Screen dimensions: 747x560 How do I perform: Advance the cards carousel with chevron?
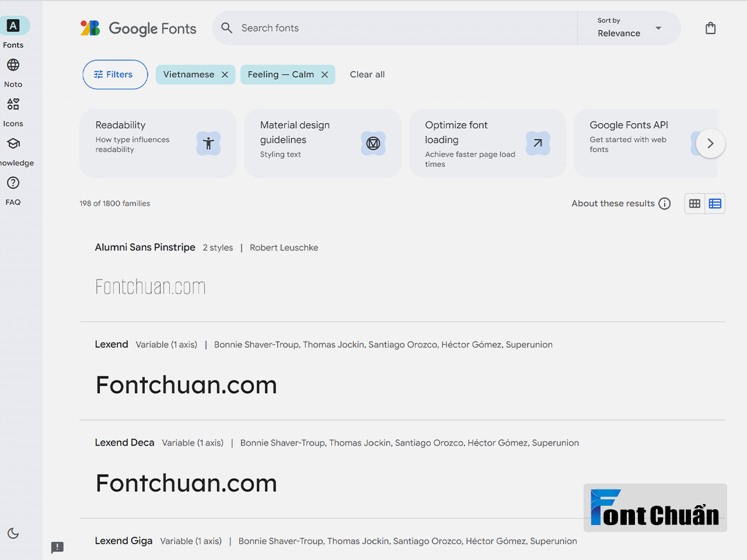tap(710, 143)
